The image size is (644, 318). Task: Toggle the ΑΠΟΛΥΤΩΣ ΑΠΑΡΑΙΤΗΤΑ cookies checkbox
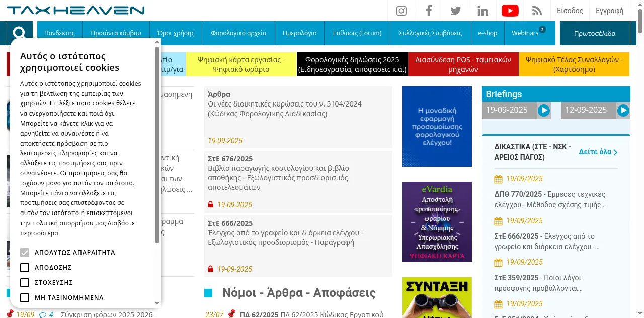click(25, 252)
